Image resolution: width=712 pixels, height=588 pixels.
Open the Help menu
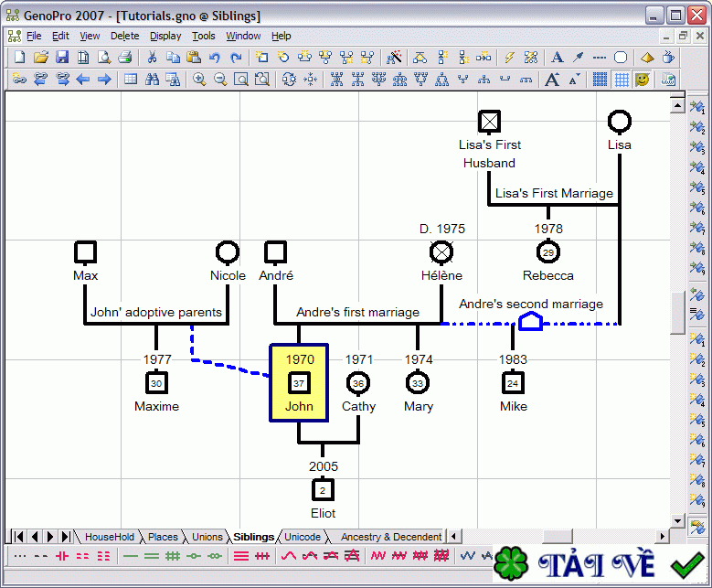pos(282,36)
